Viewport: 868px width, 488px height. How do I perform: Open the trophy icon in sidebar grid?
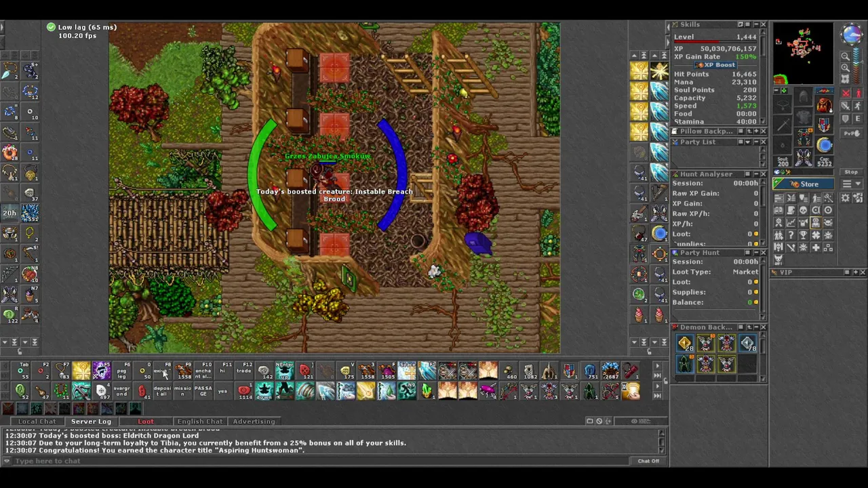pyautogui.click(x=804, y=235)
